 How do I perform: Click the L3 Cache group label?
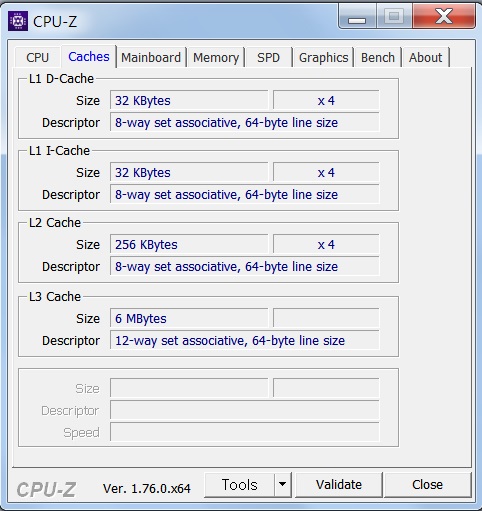[55, 297]
